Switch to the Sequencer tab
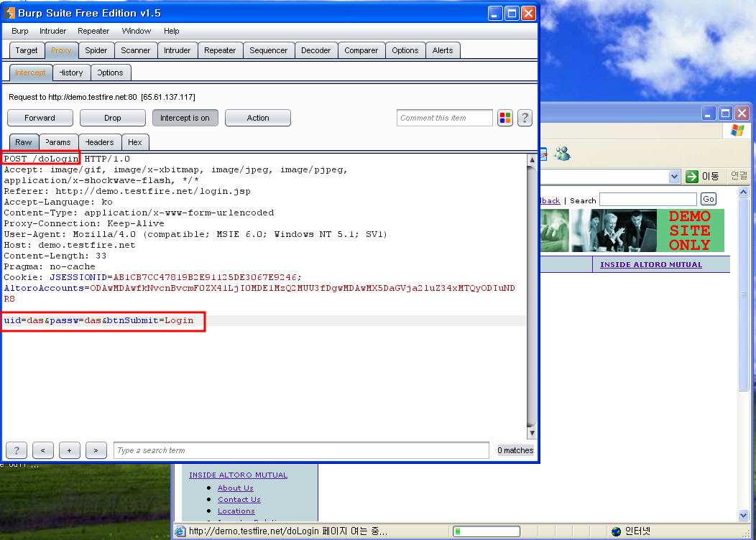756x540 pixels. click(269, 50)
